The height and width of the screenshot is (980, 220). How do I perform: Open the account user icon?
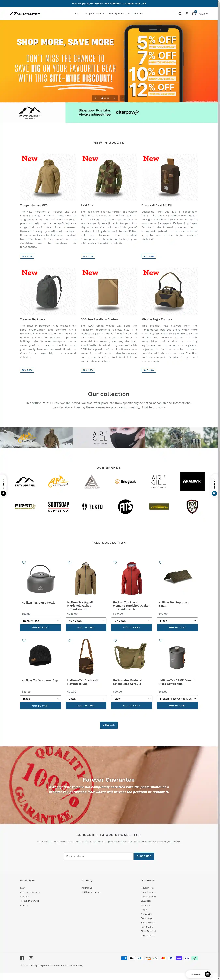[187, 14]
